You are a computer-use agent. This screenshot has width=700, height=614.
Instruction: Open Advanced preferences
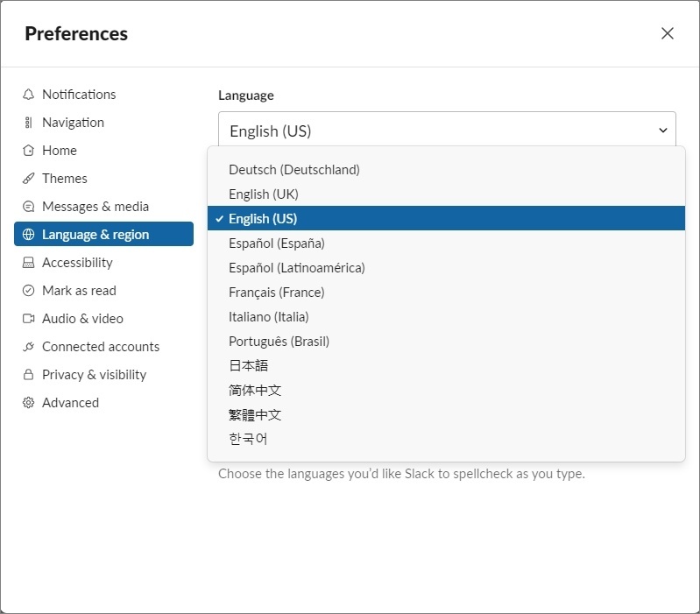pos(103,403)
